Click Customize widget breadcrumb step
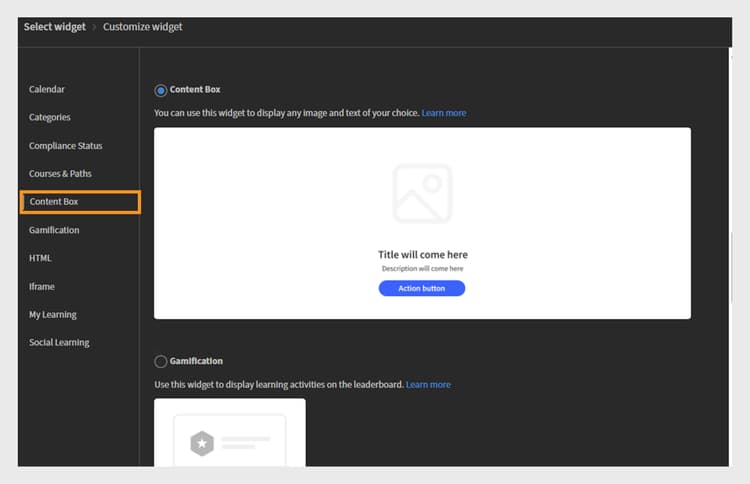This screenshot has height=484, width=750. click(143, 27)
